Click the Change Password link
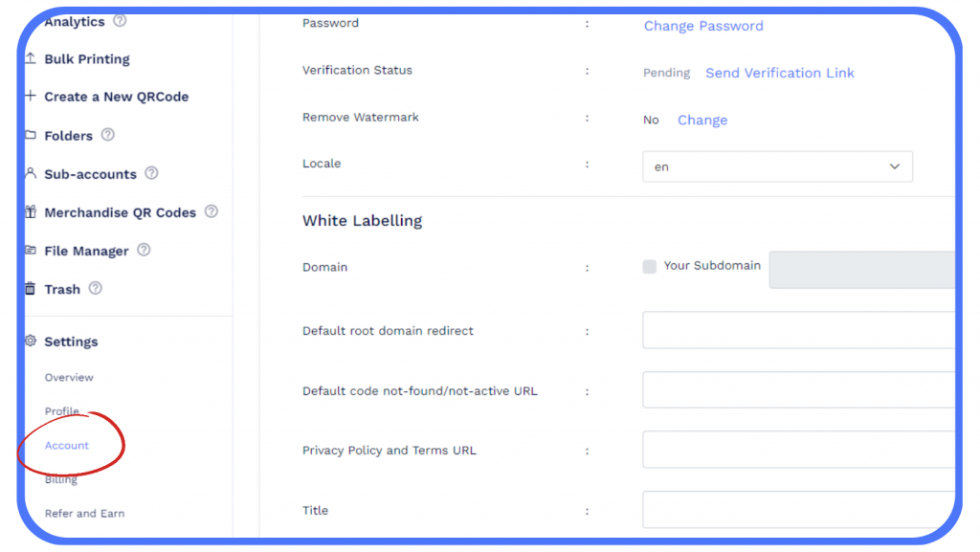 pyautogui.click(x=703, y=26)
